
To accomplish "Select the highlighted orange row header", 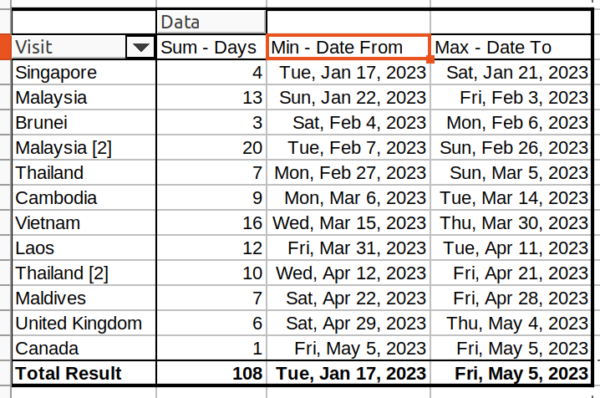I will click(5, 47).
